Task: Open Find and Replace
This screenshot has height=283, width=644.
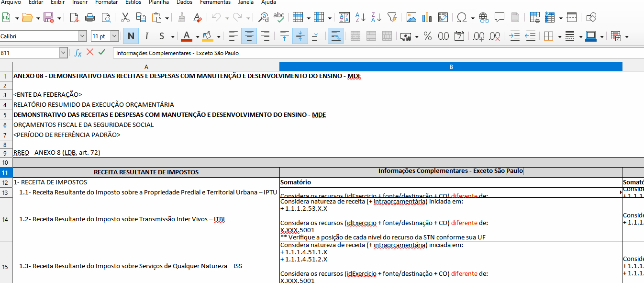Action: coord(263,18)
